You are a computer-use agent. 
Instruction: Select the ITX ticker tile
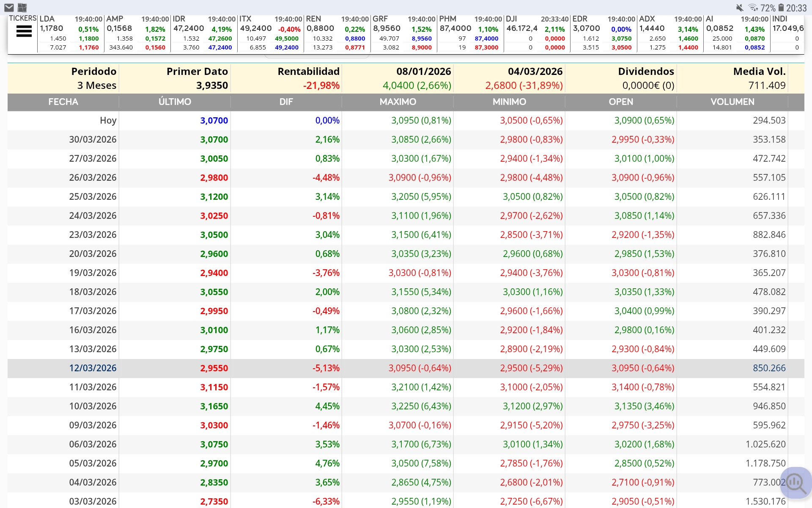tap(270, 33)
